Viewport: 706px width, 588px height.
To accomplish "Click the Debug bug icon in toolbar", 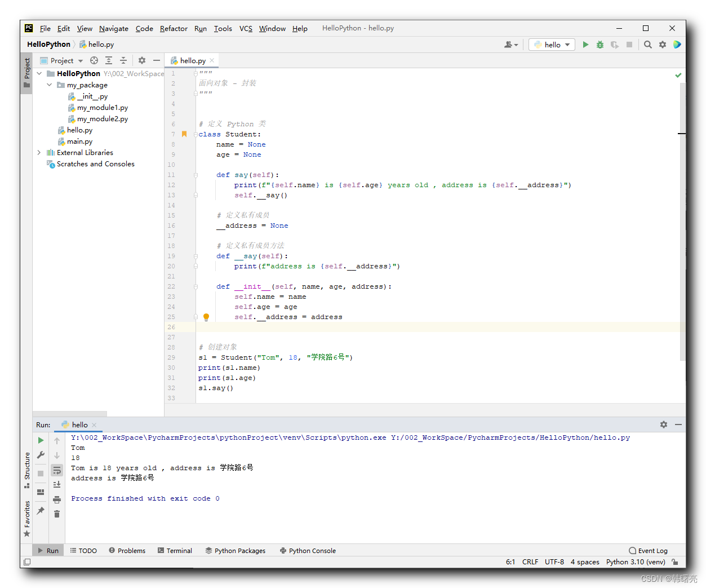I will click(600, 45).
